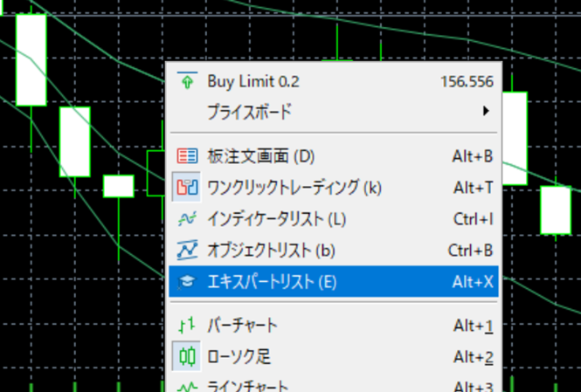
Task: Click the インディケータリスト icon
Action: pyautogui.click(x=187, y=218)
